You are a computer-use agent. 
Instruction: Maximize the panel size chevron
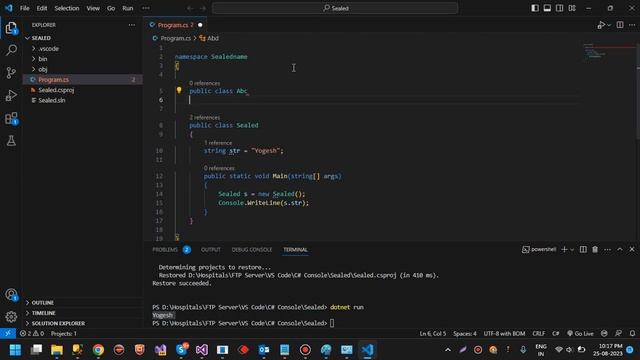[x=620, y=249]
